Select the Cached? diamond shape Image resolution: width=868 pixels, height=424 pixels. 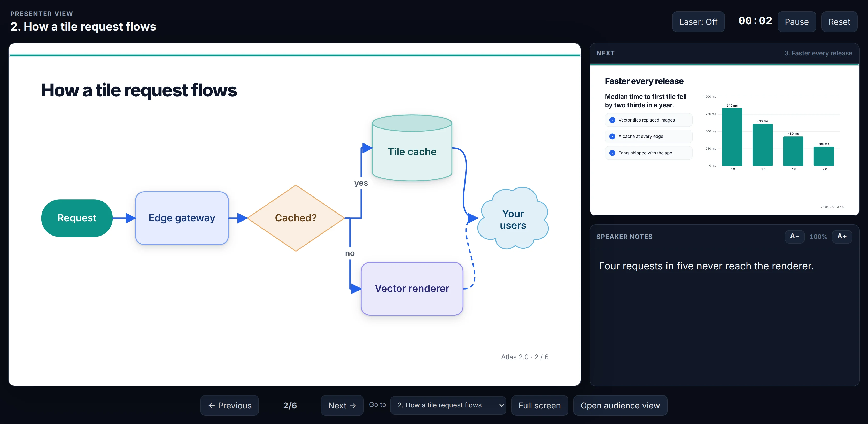coord(296,218)
